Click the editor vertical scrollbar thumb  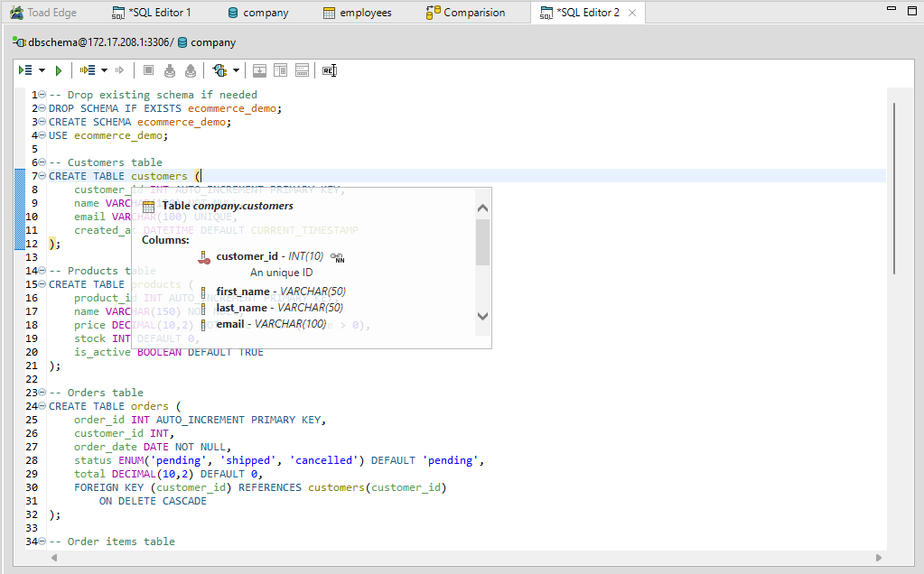[894, 189]
